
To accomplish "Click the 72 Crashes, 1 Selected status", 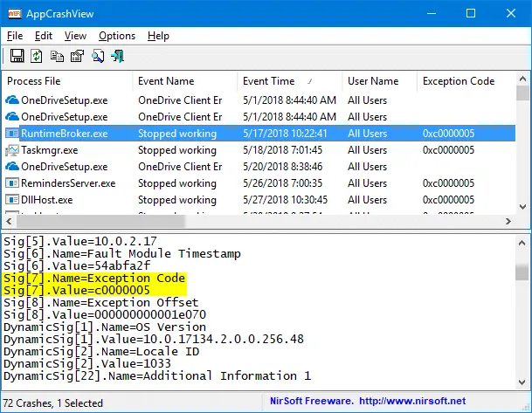I will (53, 403).
